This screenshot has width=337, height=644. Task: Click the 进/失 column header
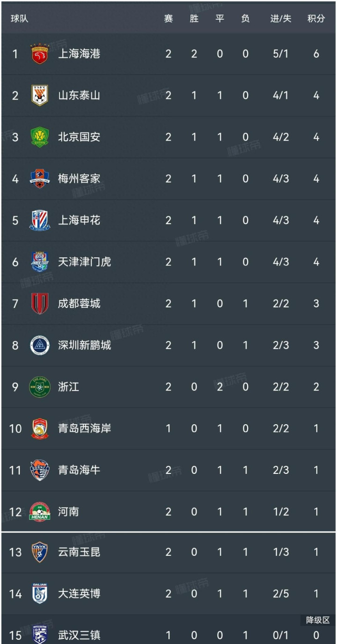point(280,19)
